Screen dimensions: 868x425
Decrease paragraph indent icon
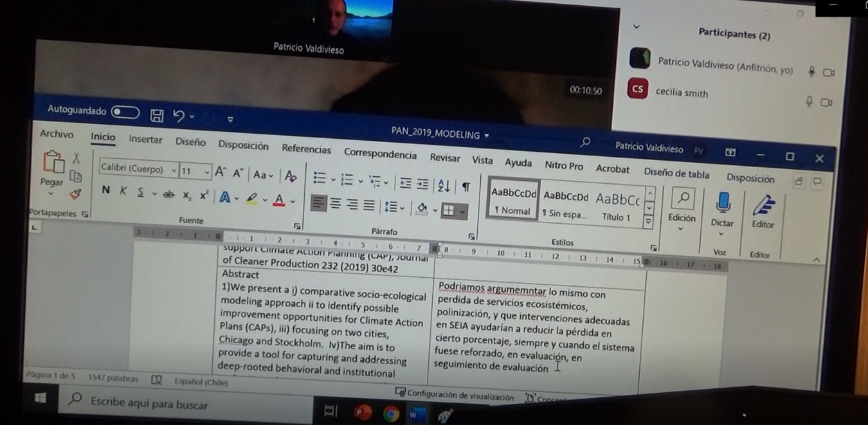405,183
